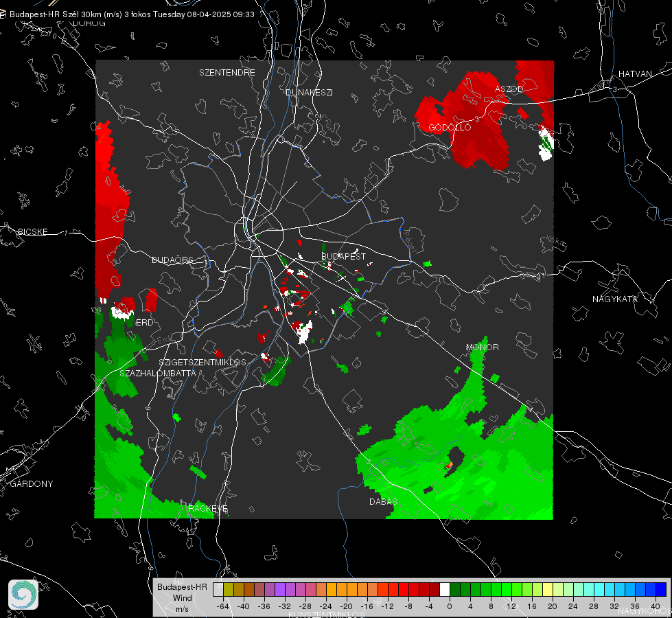Click the 'Budapest-HR' text in the legend

(182, 587)
